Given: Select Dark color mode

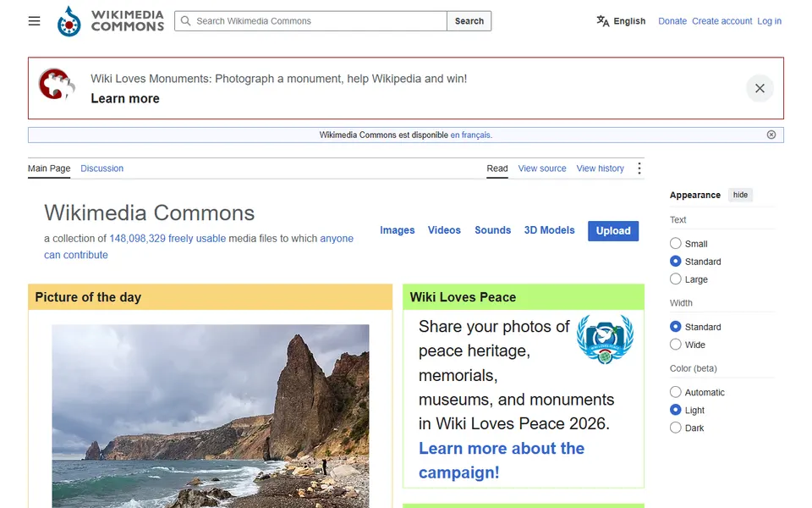Looking at the screenshot, I should 675,428.
